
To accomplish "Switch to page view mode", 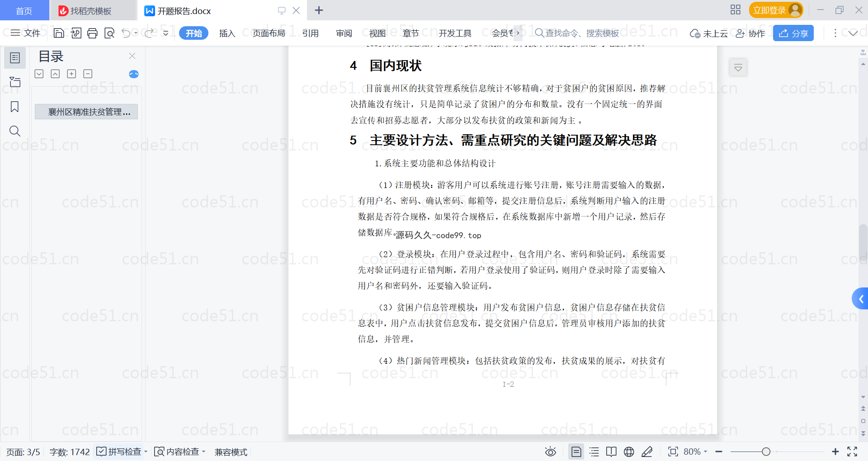I will [576, 452].
